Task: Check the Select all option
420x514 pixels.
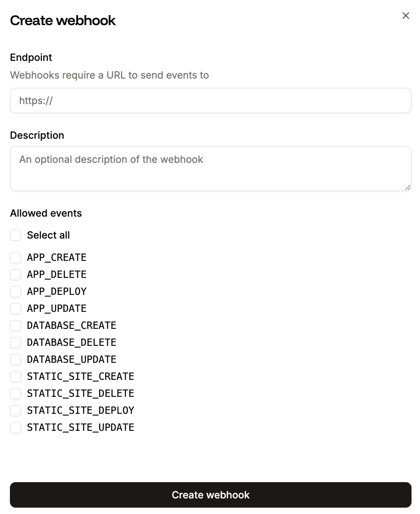Action: (x=16, y=235)
